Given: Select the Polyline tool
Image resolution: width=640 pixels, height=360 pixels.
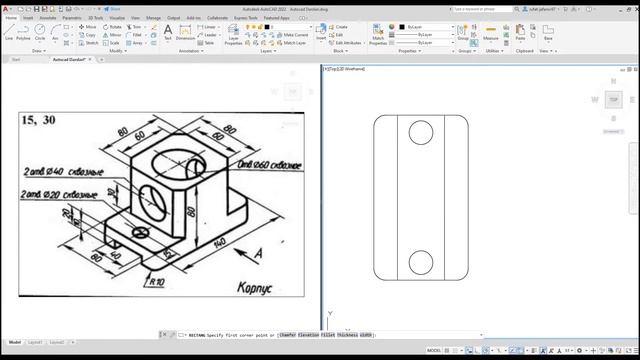Looking at the screenshot, I should point(23,32).
